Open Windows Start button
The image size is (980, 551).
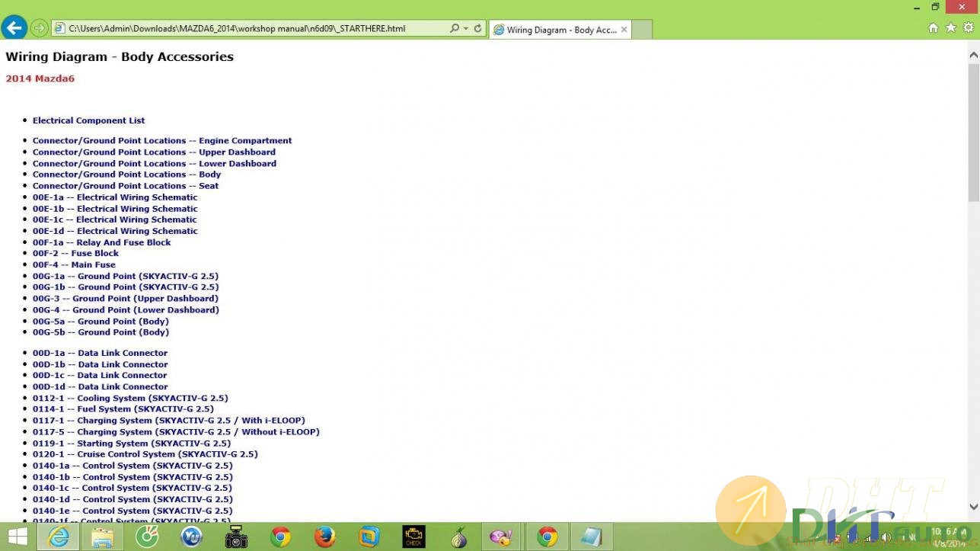[17, 537]
